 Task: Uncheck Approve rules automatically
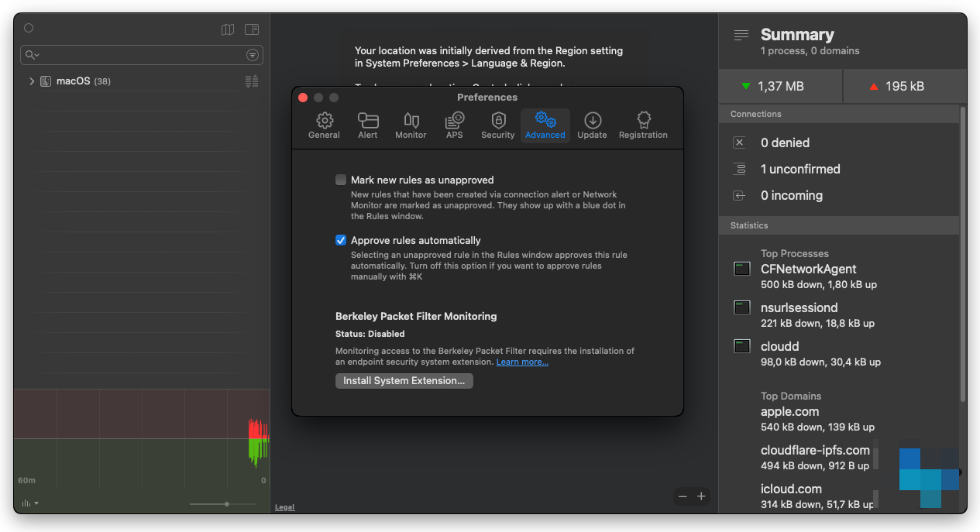point(341,240)
